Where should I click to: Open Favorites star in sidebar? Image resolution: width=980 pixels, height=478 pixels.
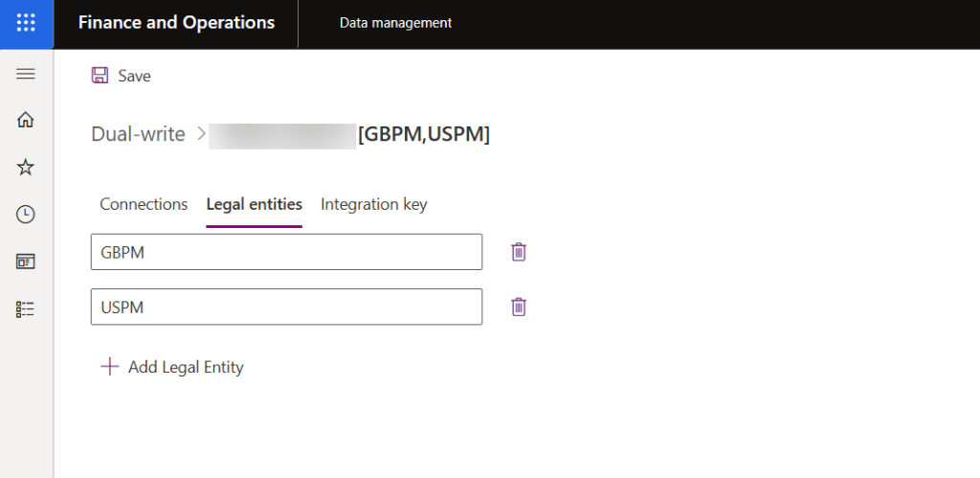26,168
